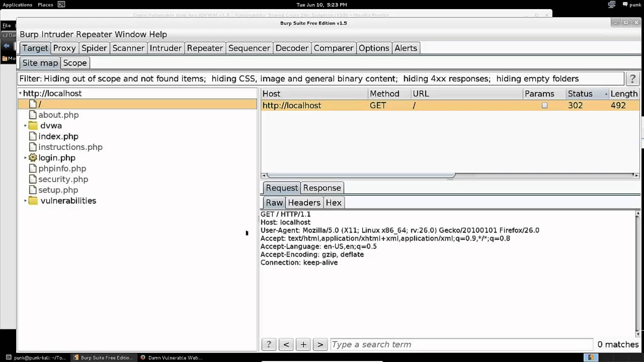Select the http://localhost GET table row
The image size is (644, 362).
(450, 106)
